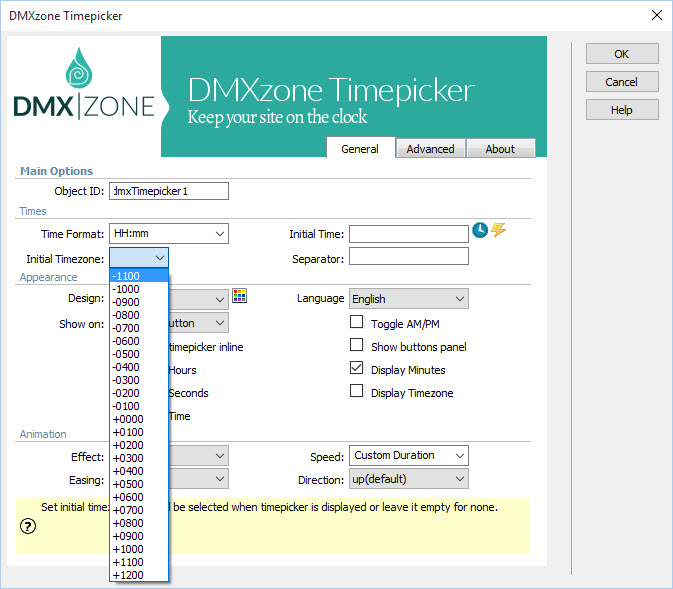Select timezone -1100 from the list
Viewport: 673px width, 589px height.
click(139, 276)
